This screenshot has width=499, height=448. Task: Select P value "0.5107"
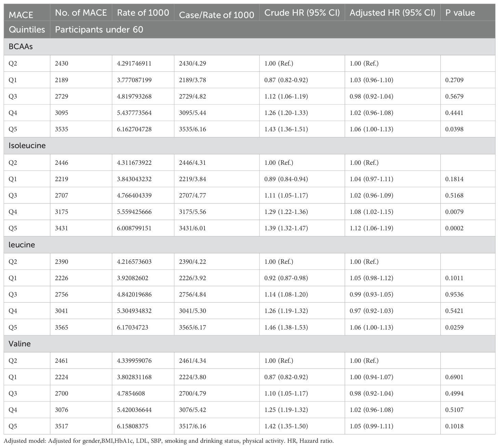(x=454, y=410)
